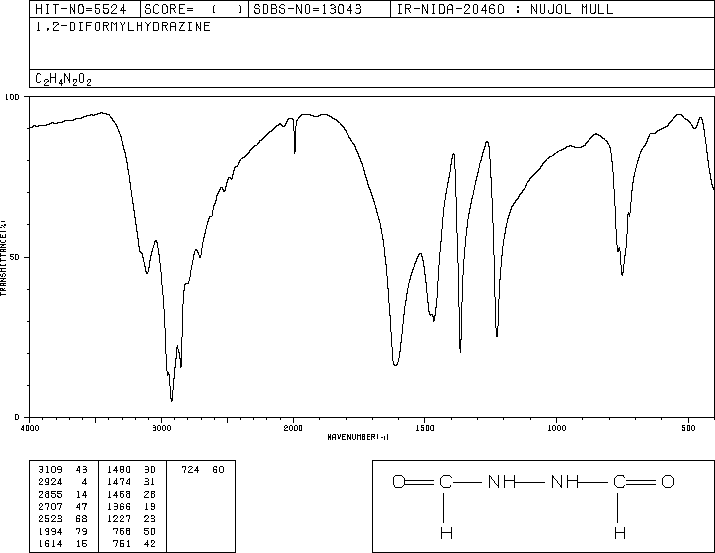
Task: Click the 2000 wavenumber axis label
Action: click(293, 428)
